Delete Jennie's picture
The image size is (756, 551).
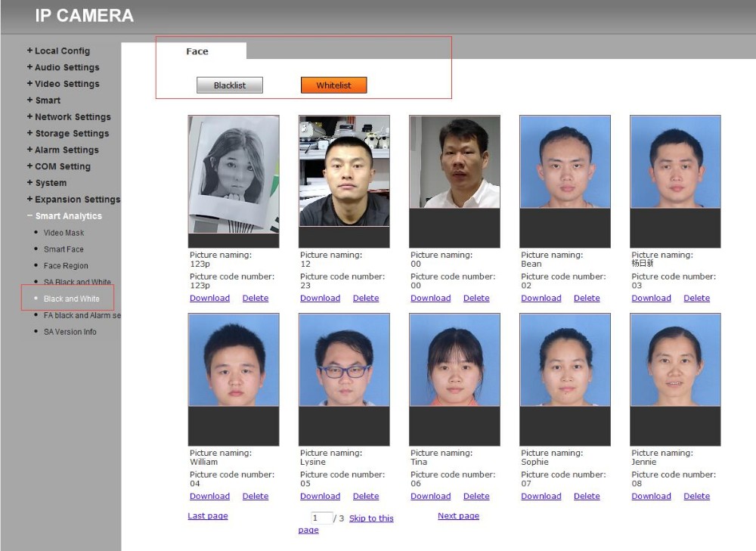(x=696, y=496)
